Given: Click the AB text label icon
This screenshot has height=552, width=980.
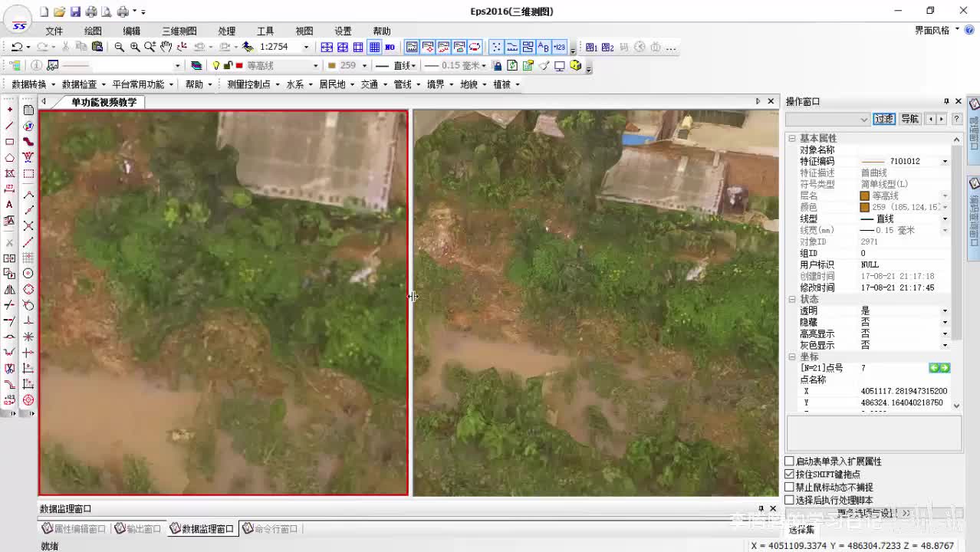Looking at the screenshot, I should point(544,47).
